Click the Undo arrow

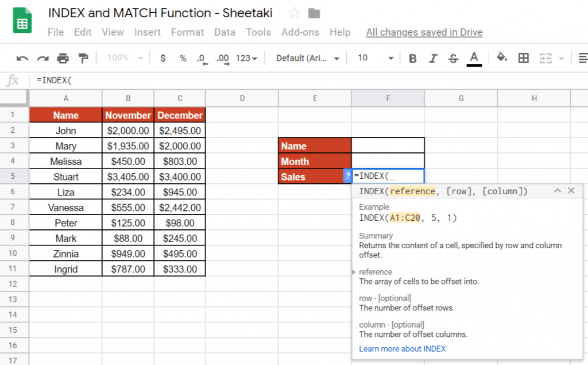click(x=22, y=58)
